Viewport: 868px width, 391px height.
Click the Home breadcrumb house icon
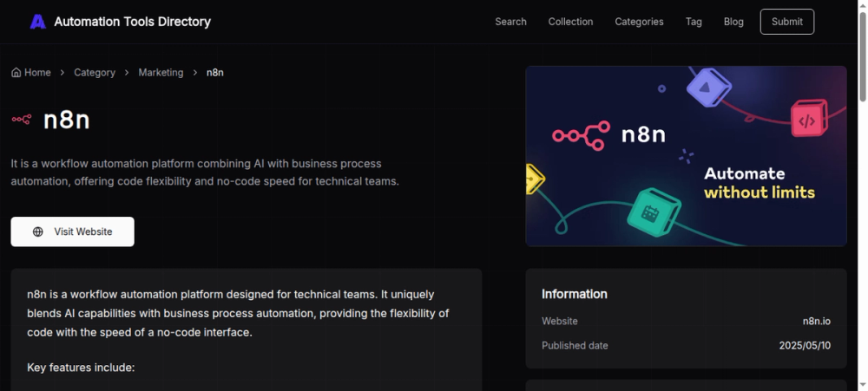coord(16,73)
